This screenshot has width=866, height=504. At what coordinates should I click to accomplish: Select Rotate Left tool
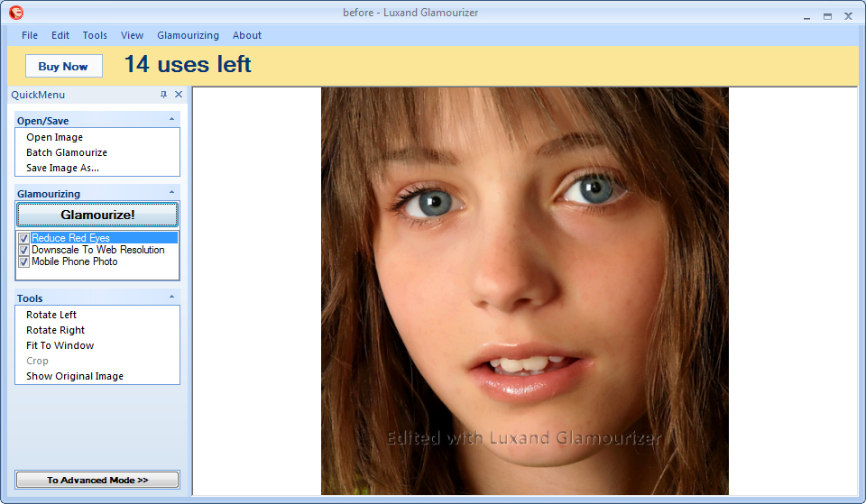[x=51, y=315]
